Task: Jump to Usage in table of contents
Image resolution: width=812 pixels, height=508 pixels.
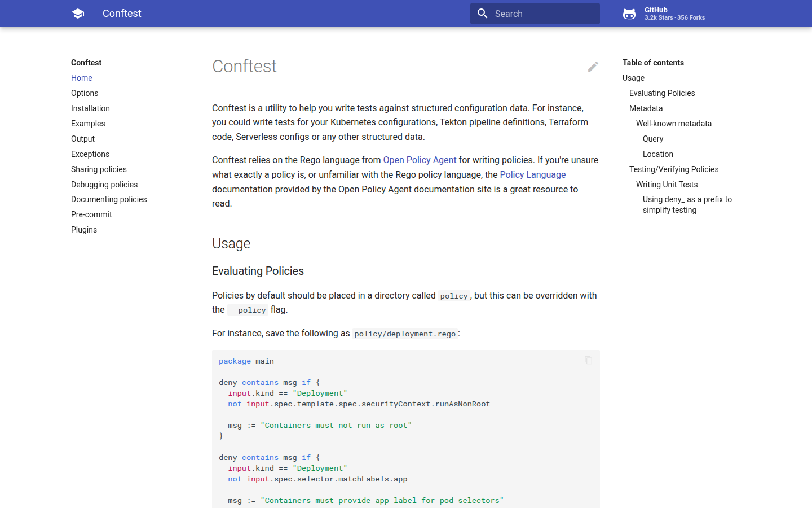Action: coord(633,78)
